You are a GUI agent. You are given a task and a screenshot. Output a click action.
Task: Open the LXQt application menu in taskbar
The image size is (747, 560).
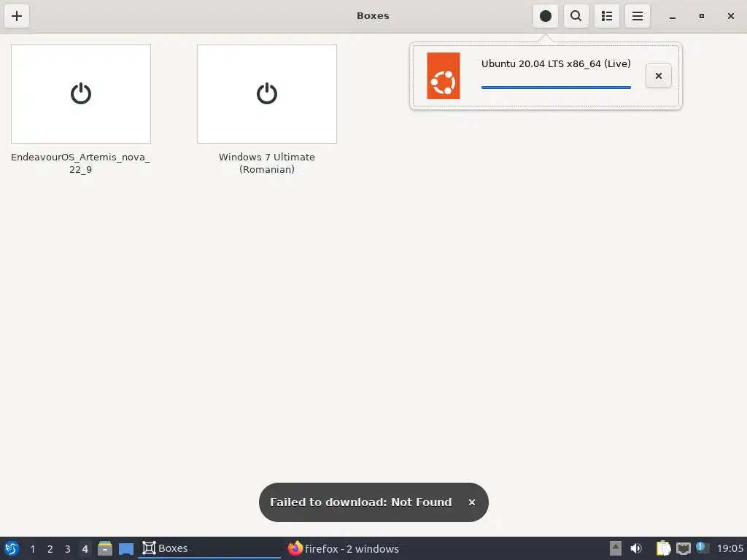click(12, 548)
